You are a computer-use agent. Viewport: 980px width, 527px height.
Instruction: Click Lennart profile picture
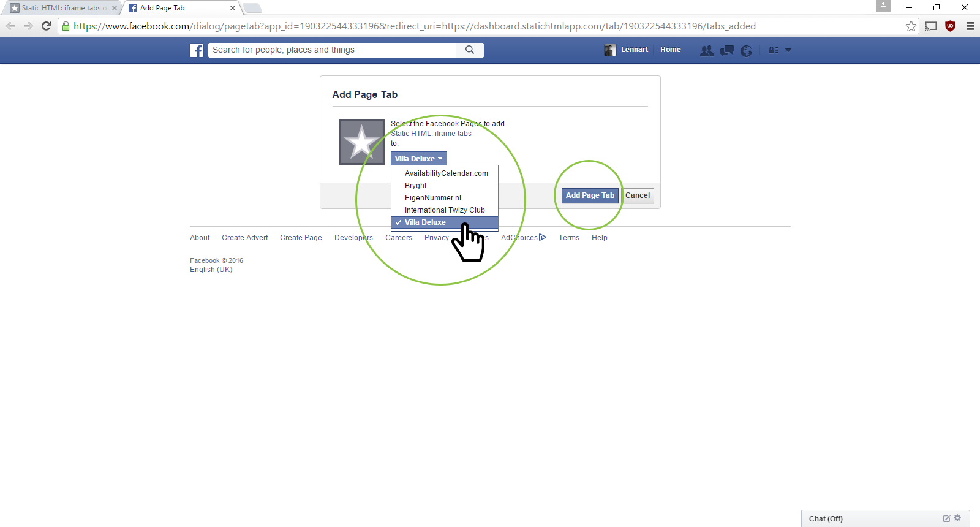pyautogui.click(x=610, y=50)
